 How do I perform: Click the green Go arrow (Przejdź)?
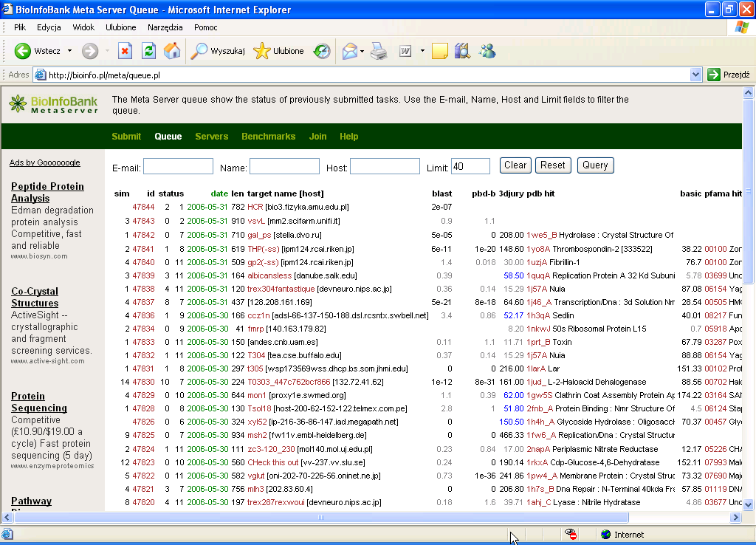(714, 75)
